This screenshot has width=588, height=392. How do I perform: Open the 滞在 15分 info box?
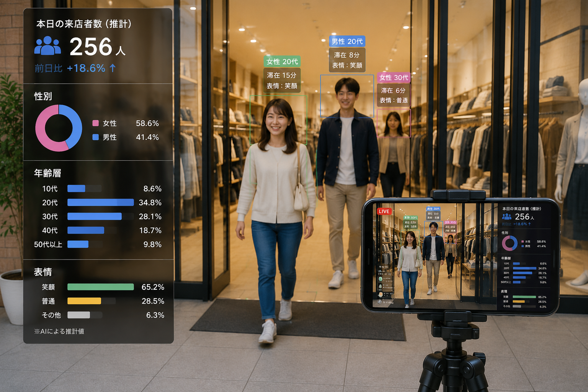(x=282, y=80)
